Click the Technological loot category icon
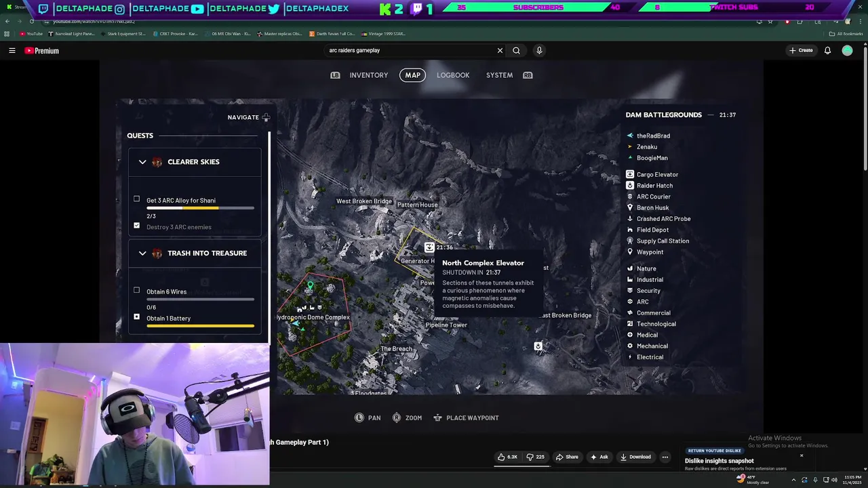This screenshot has height=488, width=868. [630, 324]
